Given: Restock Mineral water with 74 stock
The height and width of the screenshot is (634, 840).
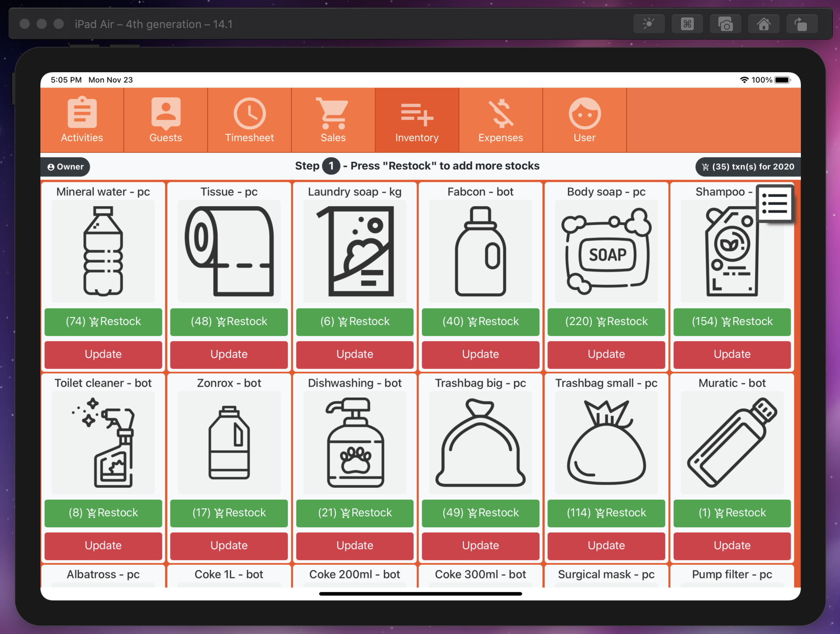Looking at the screenshot, I should [103, 322].
